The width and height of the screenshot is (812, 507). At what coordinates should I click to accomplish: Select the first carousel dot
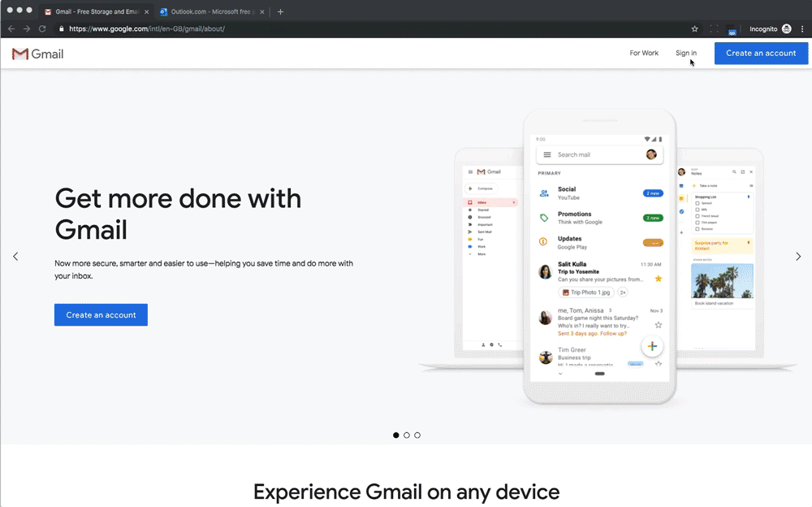[395, 435]
